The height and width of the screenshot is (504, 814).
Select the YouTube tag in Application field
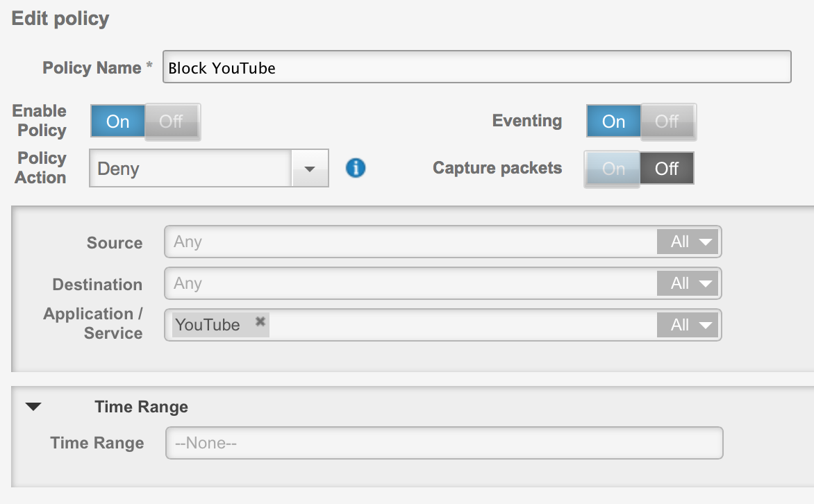[x=208, y=325]
